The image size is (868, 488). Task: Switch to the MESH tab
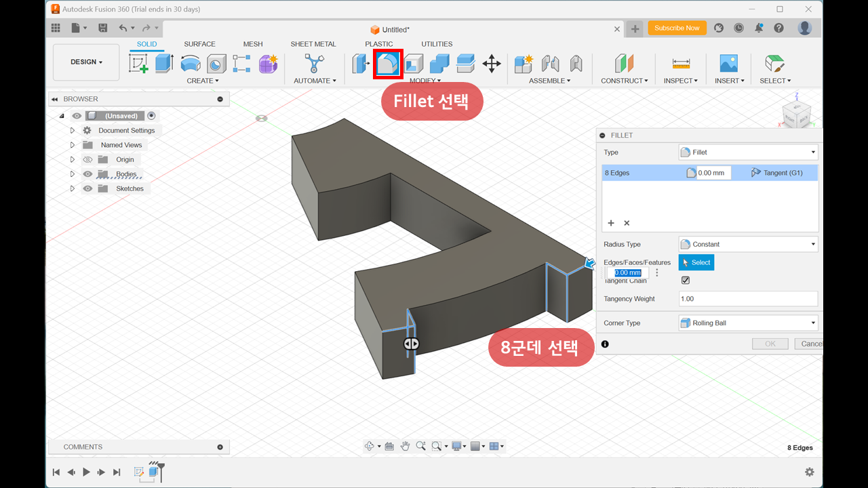[253, 44]
